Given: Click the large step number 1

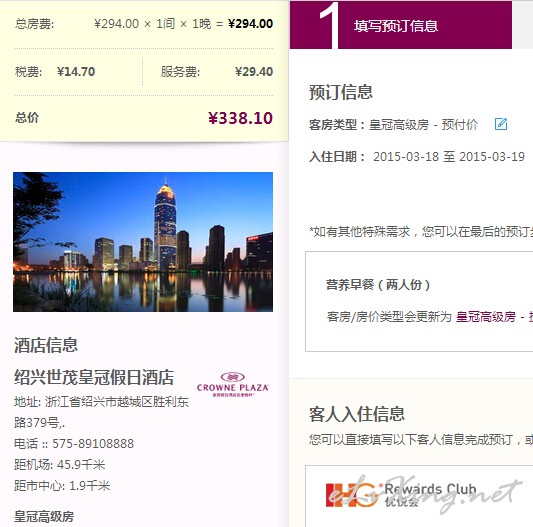Looking at the screenshot, I should [x=328, y=25].
